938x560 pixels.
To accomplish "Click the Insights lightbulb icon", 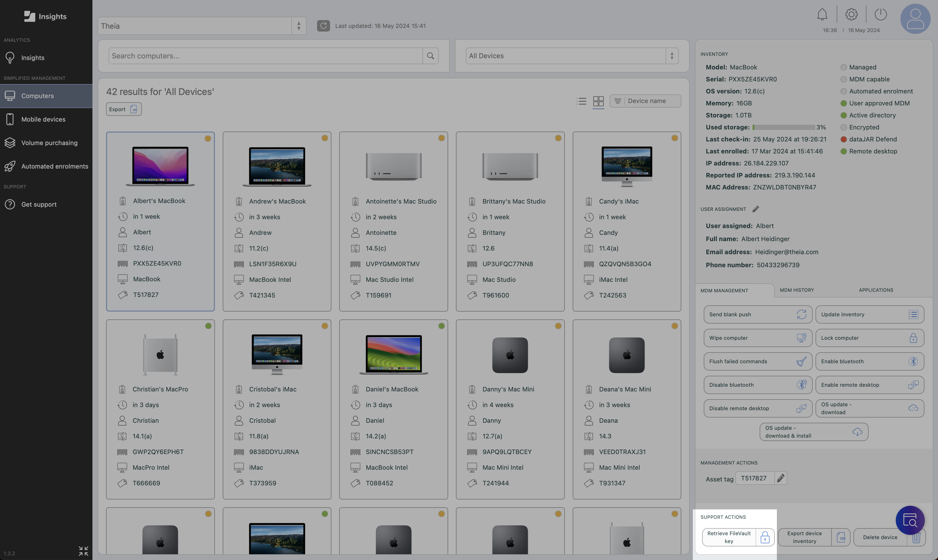I will pos(10,58).
